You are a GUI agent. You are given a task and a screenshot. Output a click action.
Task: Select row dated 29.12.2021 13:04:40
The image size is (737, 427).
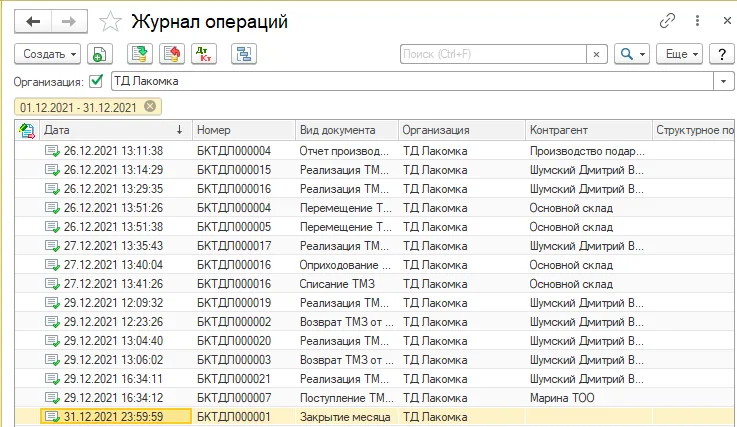(x=374, y=341)
